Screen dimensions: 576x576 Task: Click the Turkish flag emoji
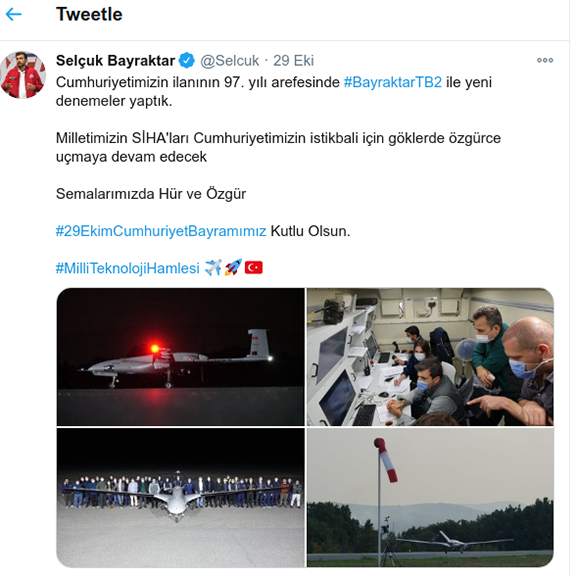point(253,267)
